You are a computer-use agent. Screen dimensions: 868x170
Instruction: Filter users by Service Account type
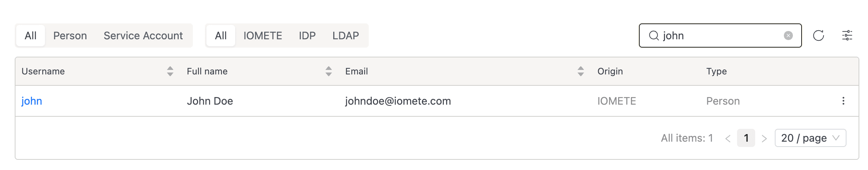click(143, 36)
